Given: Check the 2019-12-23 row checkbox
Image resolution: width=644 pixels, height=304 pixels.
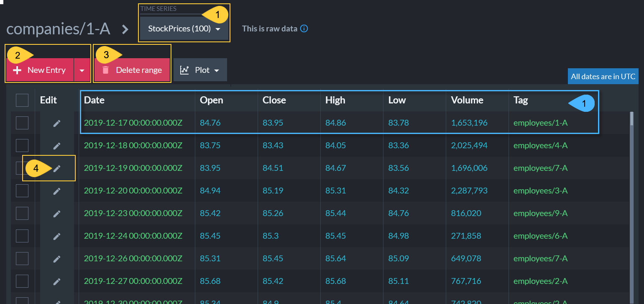Looking at the screenshot, I should pos(22,213).
